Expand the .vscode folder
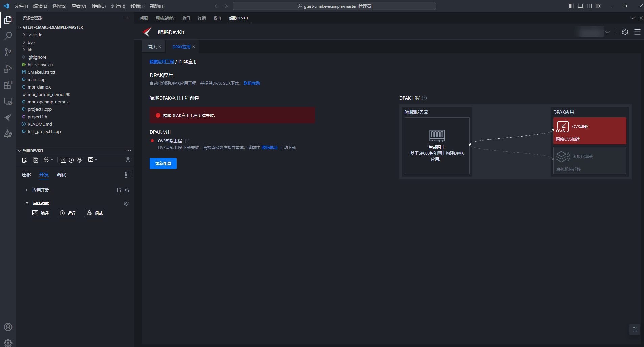This screenshot has width=644, height=347. [x=35, y=35]
